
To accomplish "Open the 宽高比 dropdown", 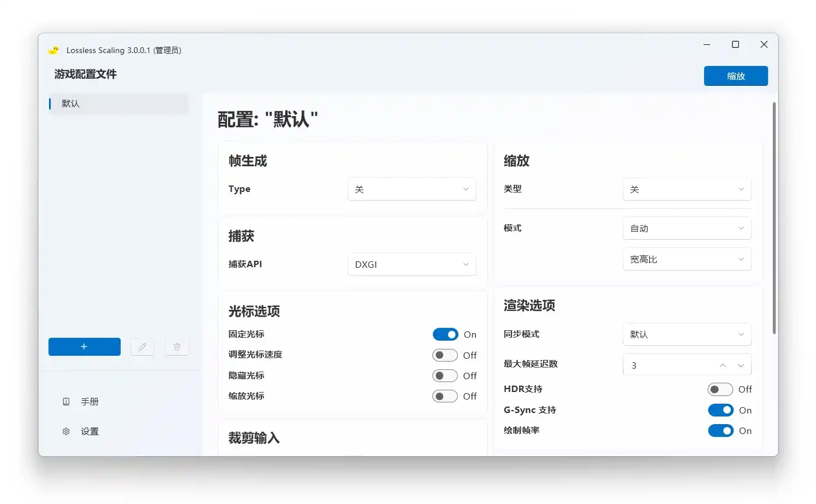I will (x=687, y=260).
